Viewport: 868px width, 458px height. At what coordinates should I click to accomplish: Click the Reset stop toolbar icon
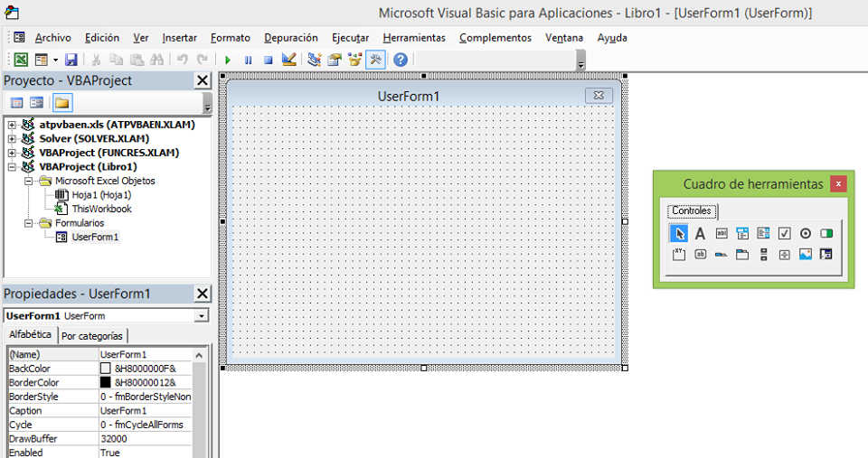coord(269,60)
